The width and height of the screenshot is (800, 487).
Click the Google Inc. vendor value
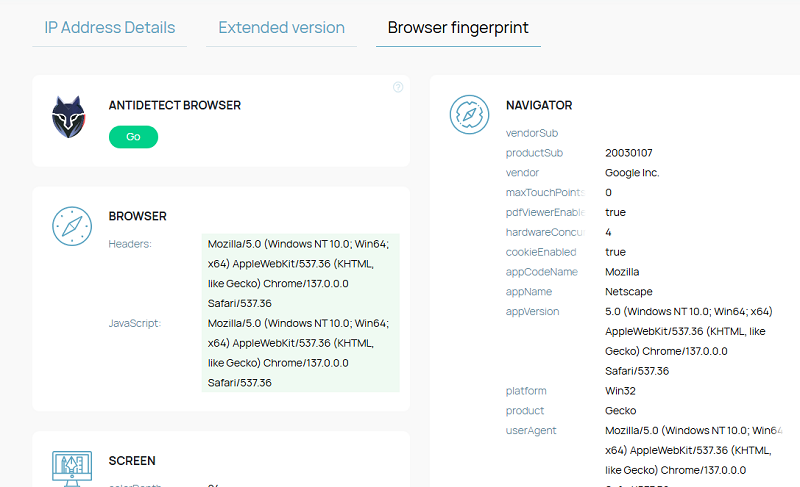[x=632, y=173]
